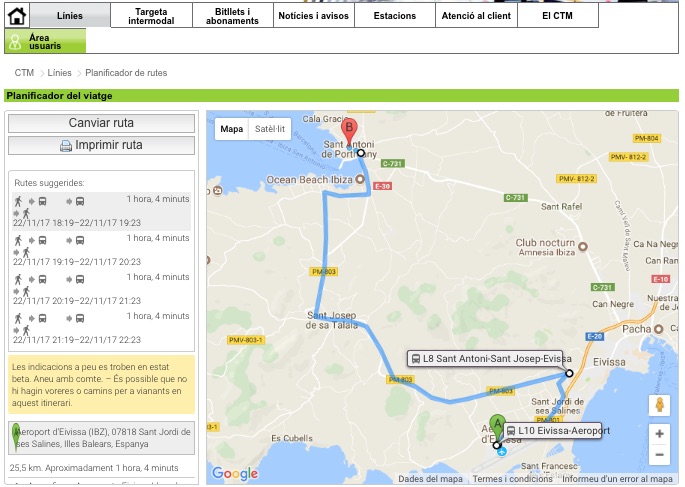Open the Àrea usuaris section
The width and height of the screenshot is (685, 487).
(x=45, y=41)
